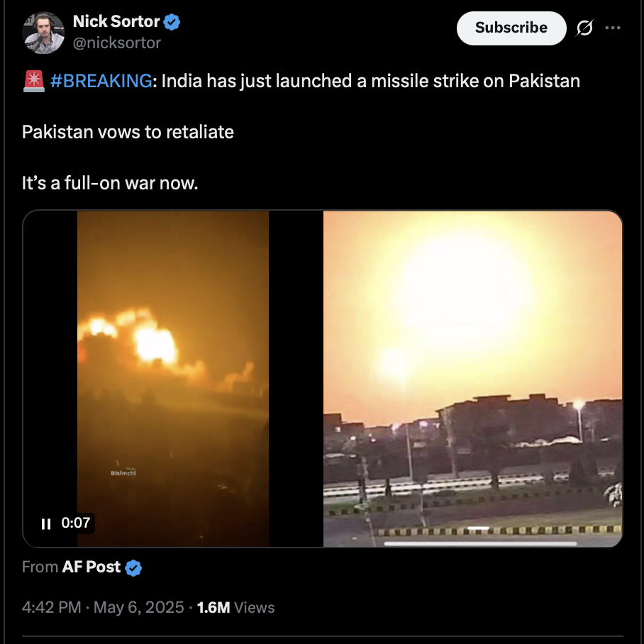Click the AF Post verified badge

133,568
